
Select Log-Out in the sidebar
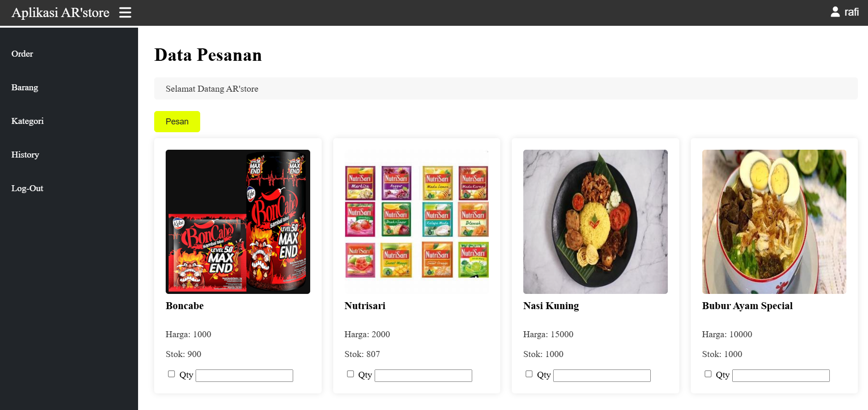point(27,188)
